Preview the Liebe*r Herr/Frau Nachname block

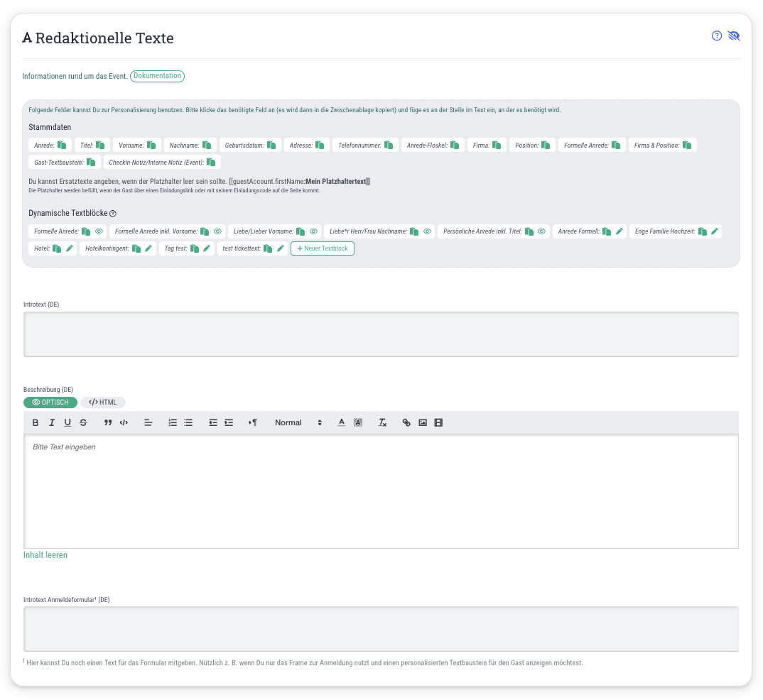(x=427, y=231)
